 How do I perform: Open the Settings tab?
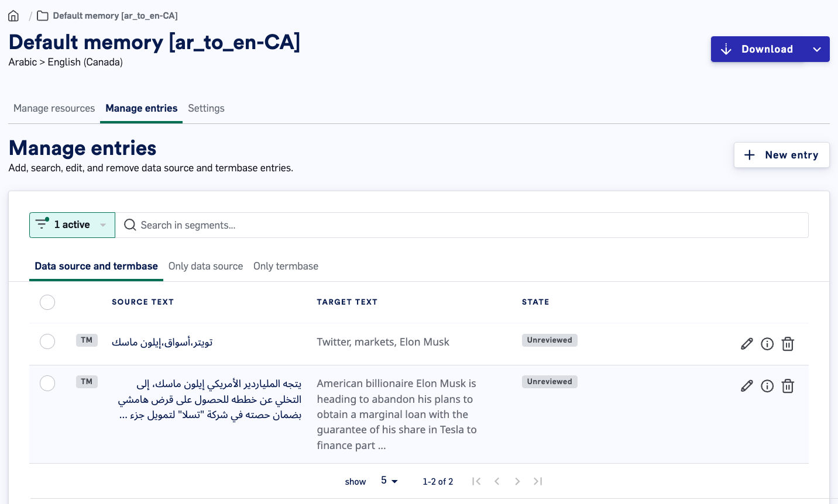pyautogui.click(x=206, y=108)
